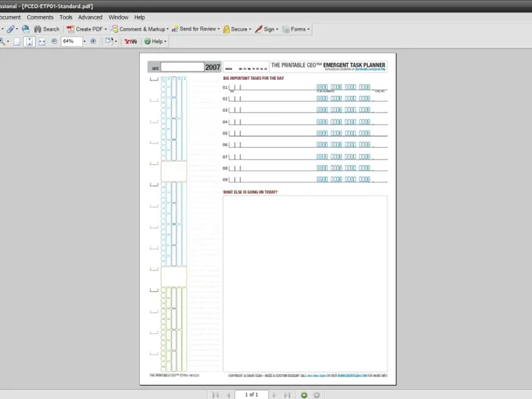Click the Zoom In plus button

tap(93, 41)
